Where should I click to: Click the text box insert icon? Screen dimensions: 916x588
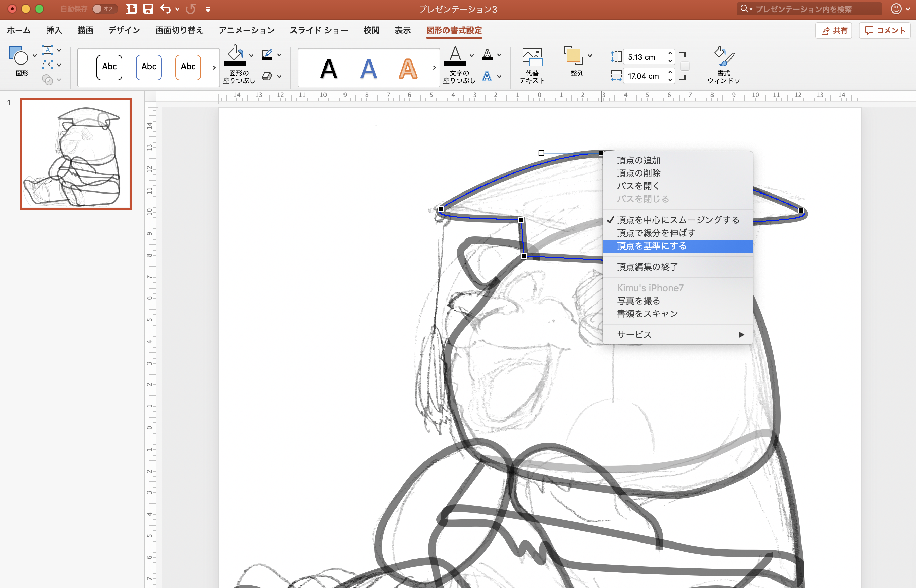[x=47, y=50]
